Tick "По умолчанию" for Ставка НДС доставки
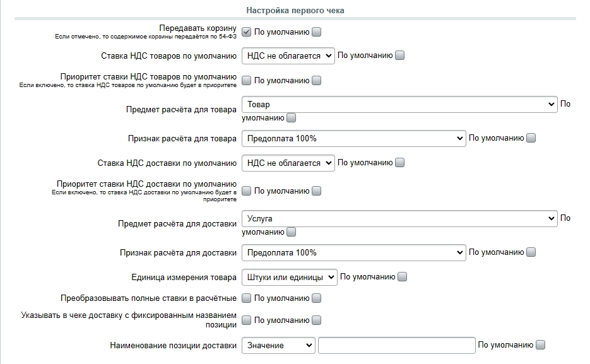 coord(400,163)
